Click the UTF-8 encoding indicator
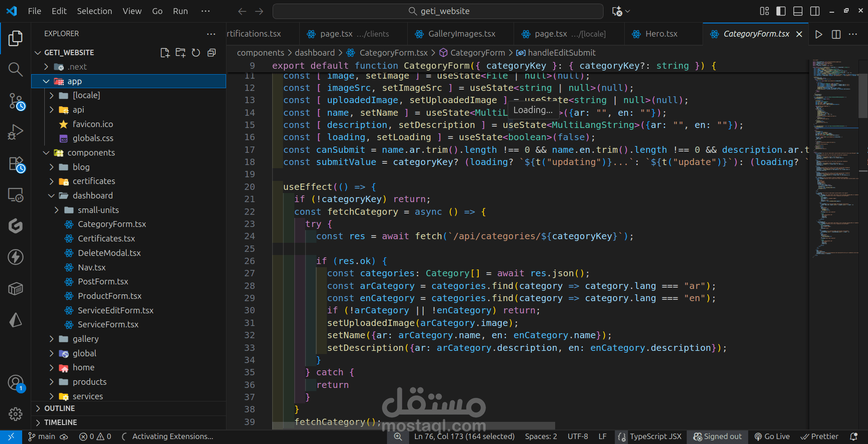The image size is (868, 444). (578, 437)
